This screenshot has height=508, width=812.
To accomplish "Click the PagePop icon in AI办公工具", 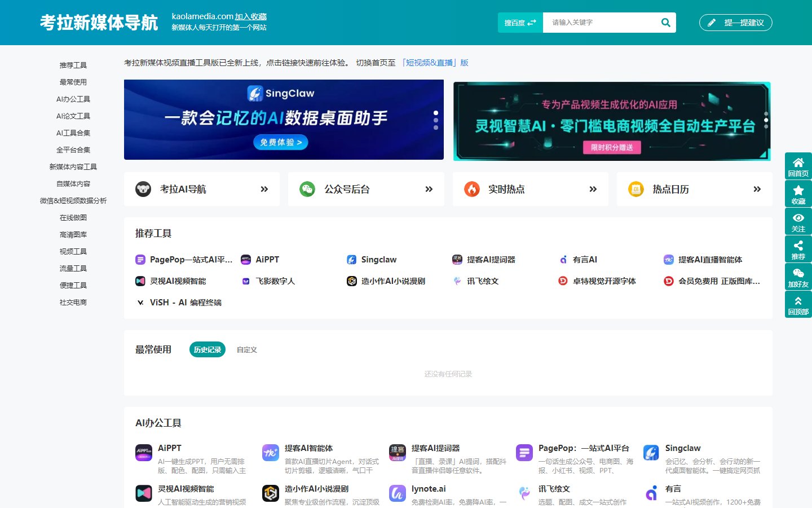I will pyautogui.click(x=524, y=453).
